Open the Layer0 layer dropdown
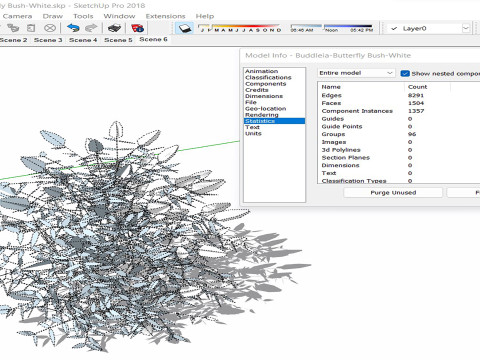The width and height of the screenshot is (480, 360). (466, 29)
